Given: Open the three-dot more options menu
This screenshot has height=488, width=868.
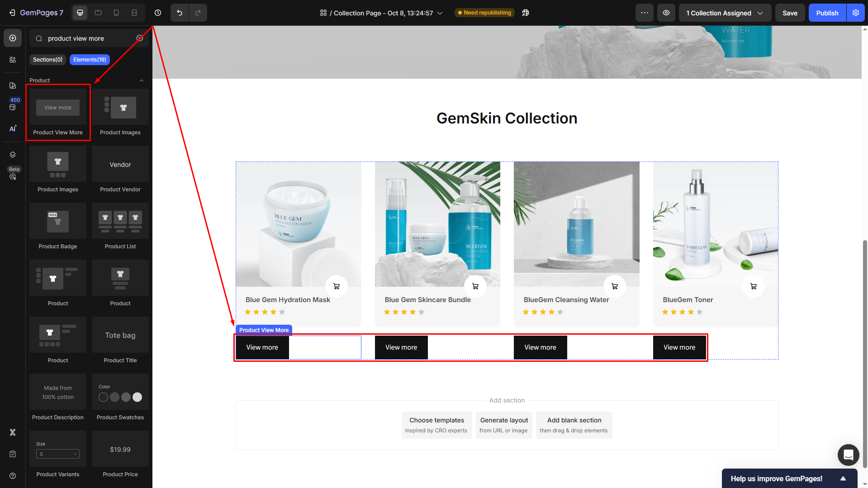Looking at the screenshot, I should pos(645,13).
